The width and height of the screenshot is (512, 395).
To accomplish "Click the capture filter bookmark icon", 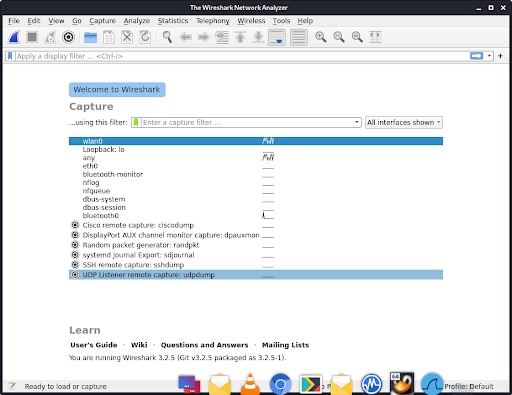I will (136, 122).
